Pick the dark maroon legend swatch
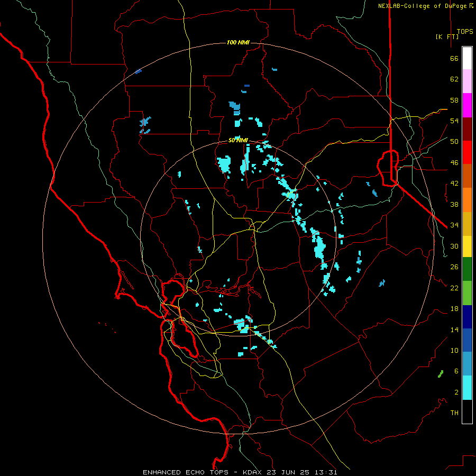 point(467,129)
